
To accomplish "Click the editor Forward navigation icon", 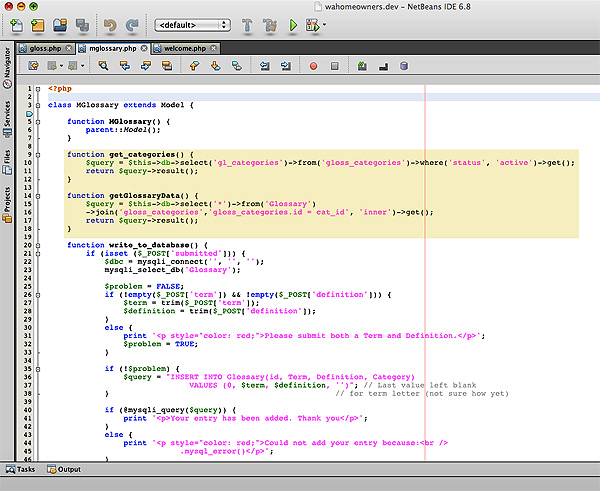I will 73,66.
